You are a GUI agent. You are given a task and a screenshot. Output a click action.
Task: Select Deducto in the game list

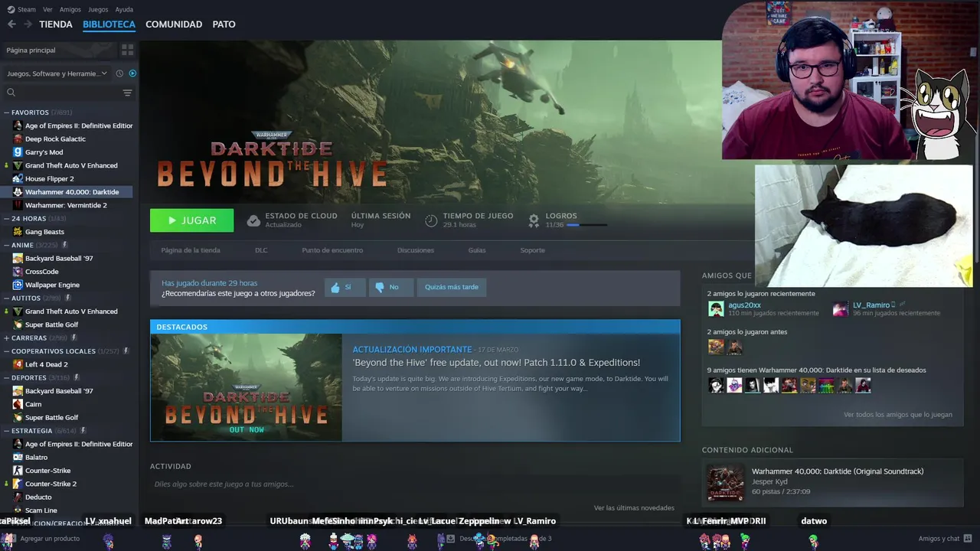(38, 497)
